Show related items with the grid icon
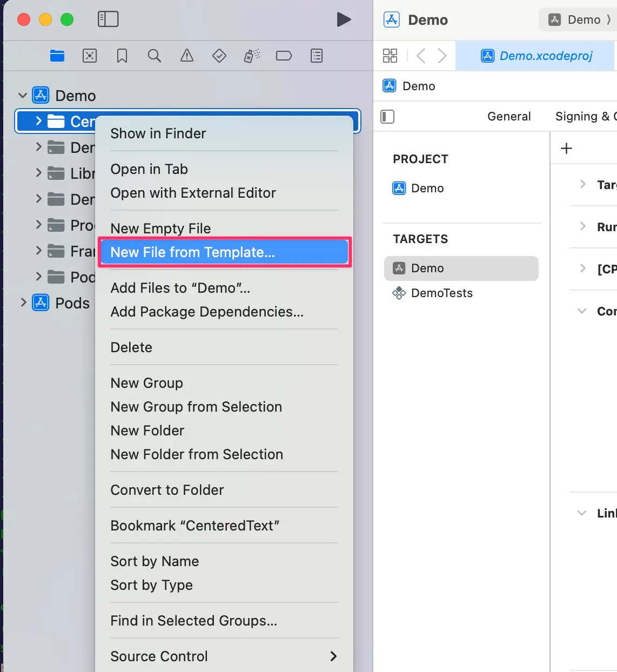Image resolution: width=617 pixels, height=672 pixels. pos(390,56)
